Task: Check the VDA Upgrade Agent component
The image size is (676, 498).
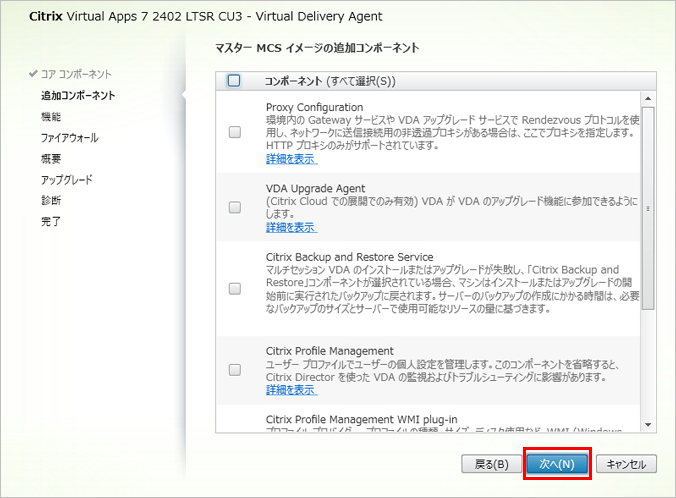Action: tap(234, 208)
